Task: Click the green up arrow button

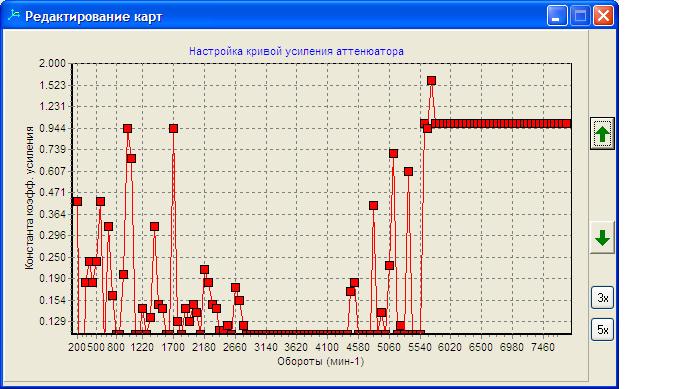Action: pyautogui.click(x=602, y=134)
